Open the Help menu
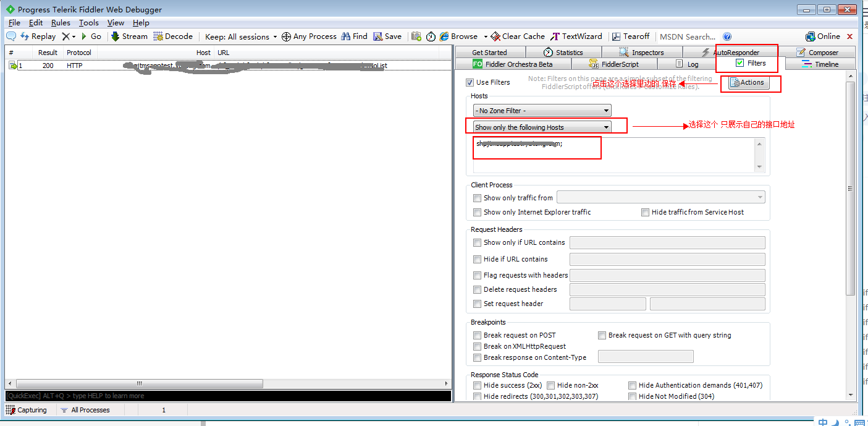Viewport: 868px width, 426px height. tap(141, 22)
